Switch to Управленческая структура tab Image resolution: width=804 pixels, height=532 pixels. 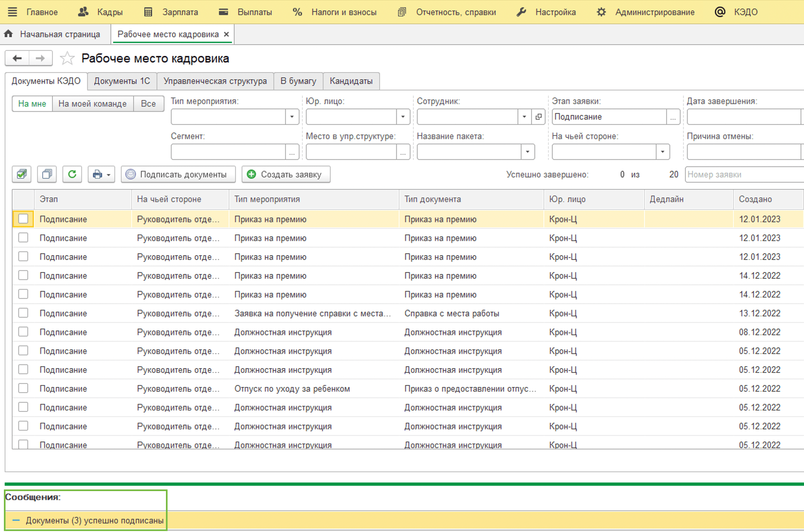click(x=215, y=81)
